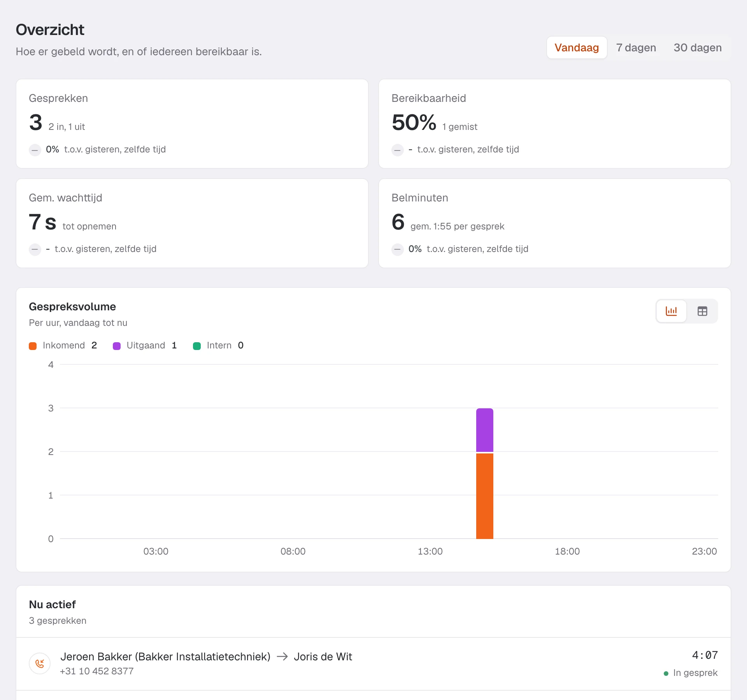Click the 13:00 axis label
The width and height of the screenshot is (747, 700).
[430, 551]
